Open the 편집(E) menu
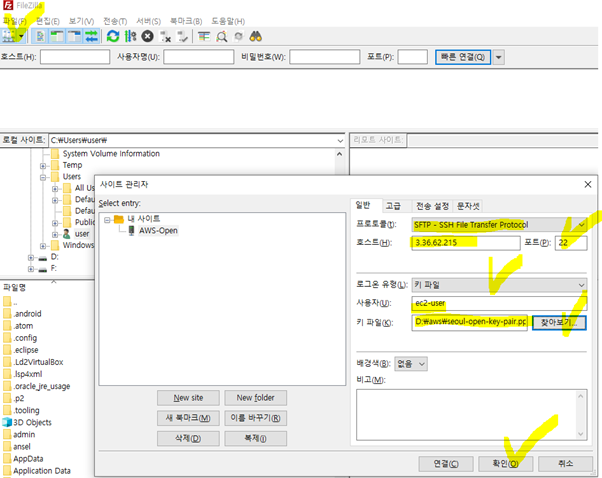 (x=48, y=21)
